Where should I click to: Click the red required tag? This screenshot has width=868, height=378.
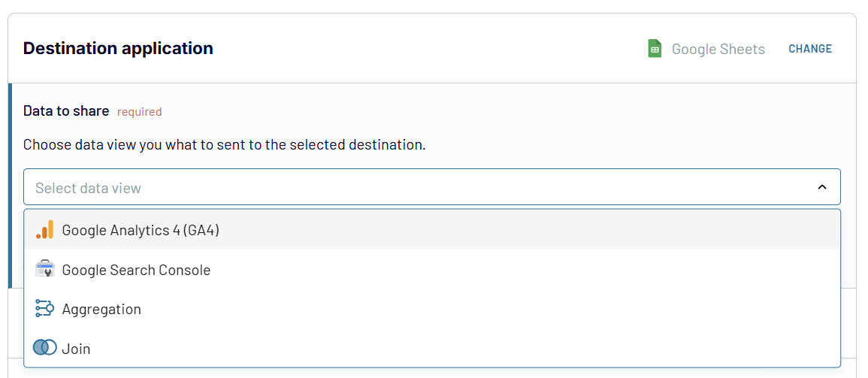[x=139, y=112]
